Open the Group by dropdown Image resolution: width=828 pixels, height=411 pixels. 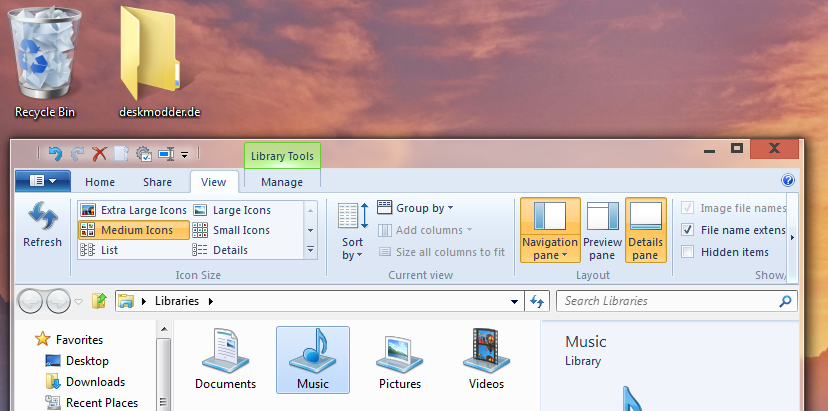416,208
